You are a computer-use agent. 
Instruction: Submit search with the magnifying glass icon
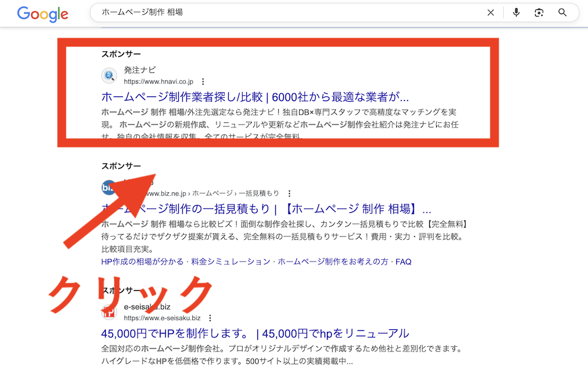pyautogui.click(x=562, y=12)
